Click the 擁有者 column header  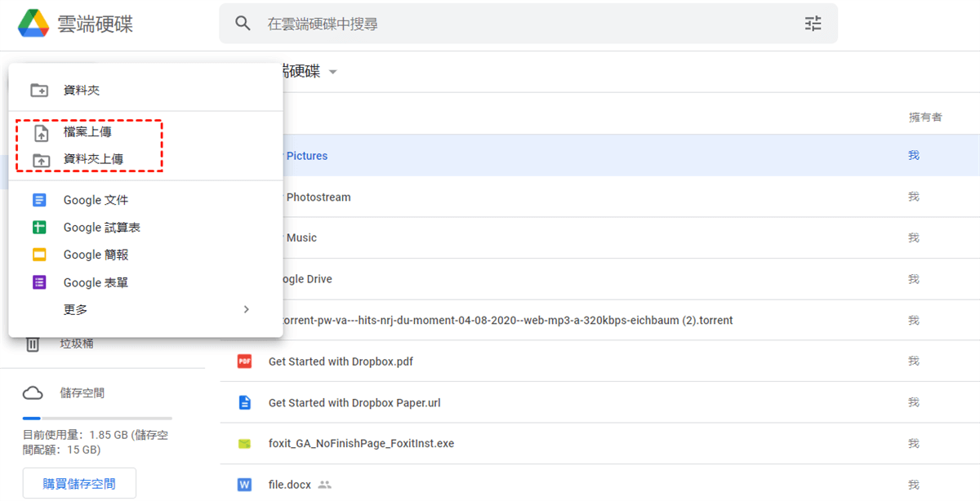click(925, 117)
